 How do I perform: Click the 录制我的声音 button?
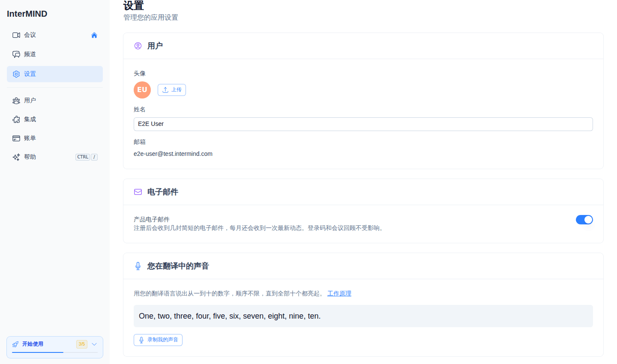(158, 340)
